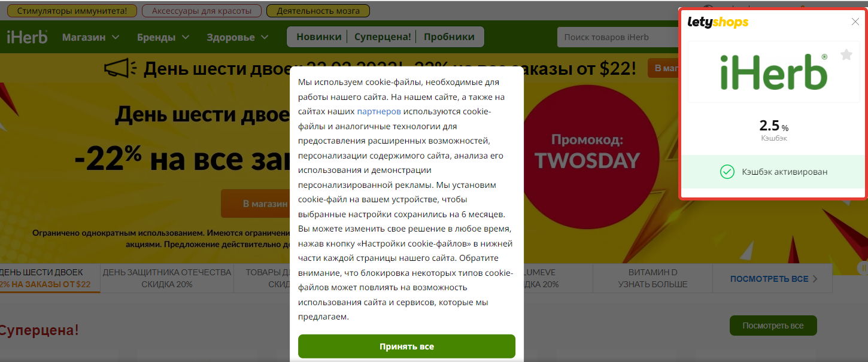Expand the Магазин dropdown menu
The width and height of the screenshot is (868, 362).
click(x=90, y=37)
